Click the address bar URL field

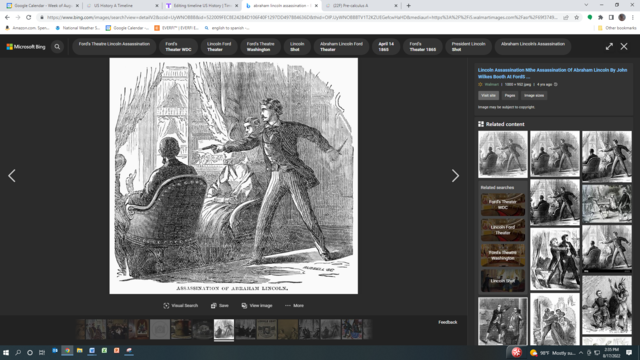pos(302,17)
